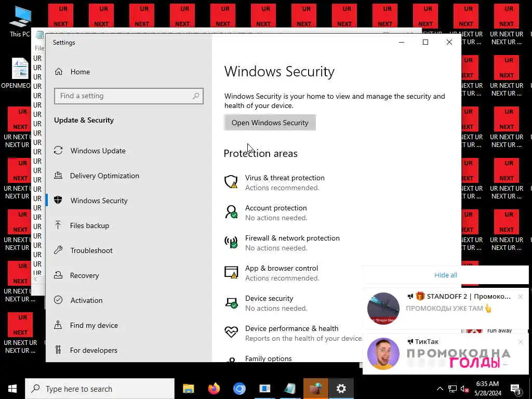Select the Windows Security shield icon in sidebar
The image size is (532, 399).
(x=58, y=200)
